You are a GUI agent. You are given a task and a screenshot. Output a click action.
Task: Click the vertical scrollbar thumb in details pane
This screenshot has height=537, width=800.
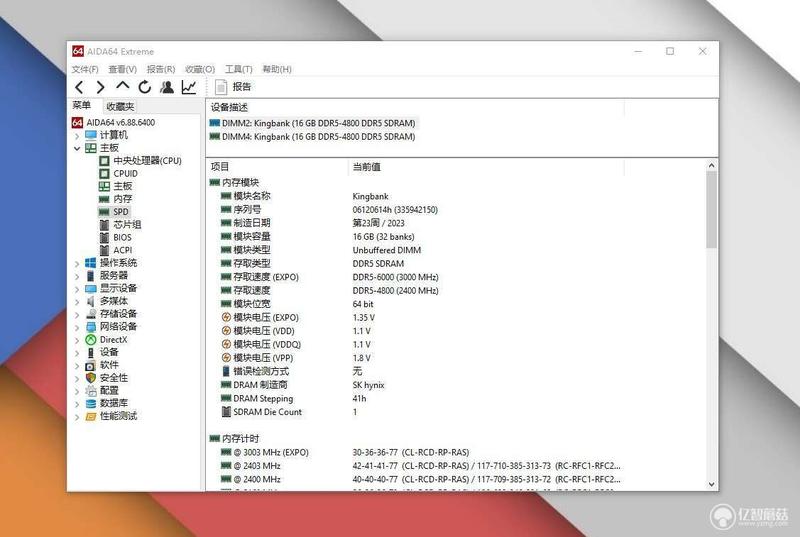pos(711,210)
